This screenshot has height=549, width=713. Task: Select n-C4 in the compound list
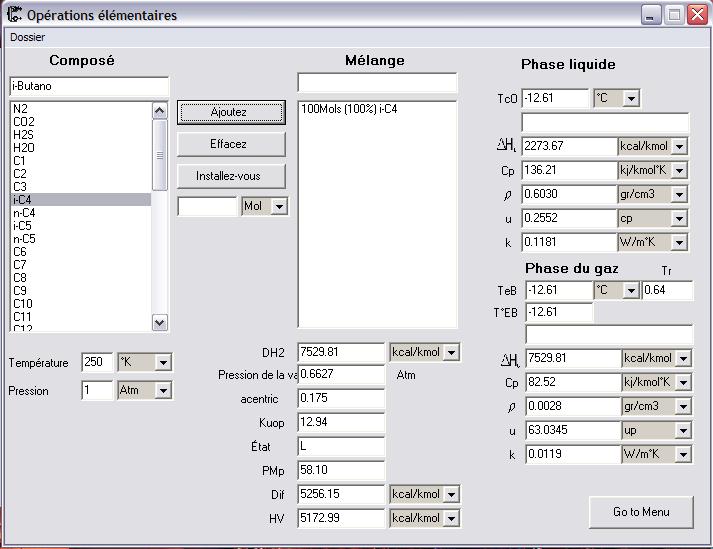(81, 213)
